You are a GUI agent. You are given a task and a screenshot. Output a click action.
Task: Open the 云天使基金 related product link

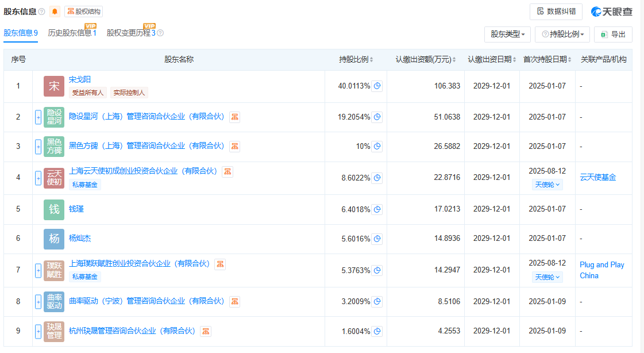[x=597, y=178]
